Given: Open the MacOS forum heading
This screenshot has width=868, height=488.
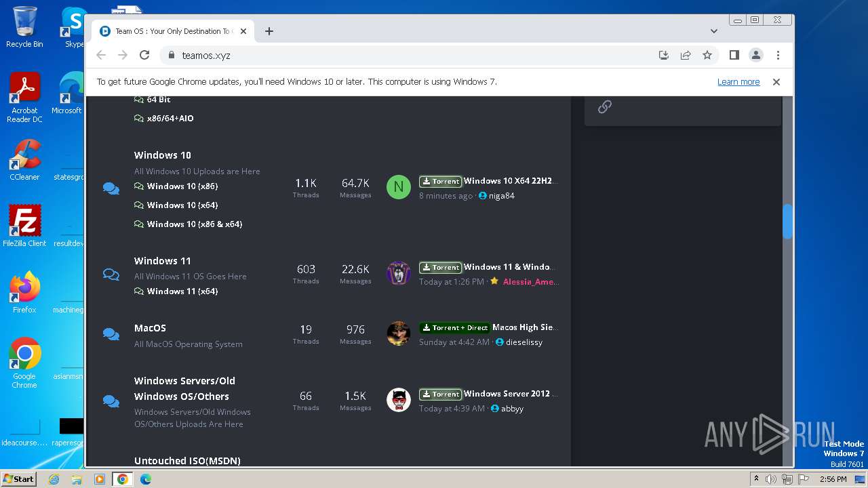Looking at the screenshot, I should [150, 328].
